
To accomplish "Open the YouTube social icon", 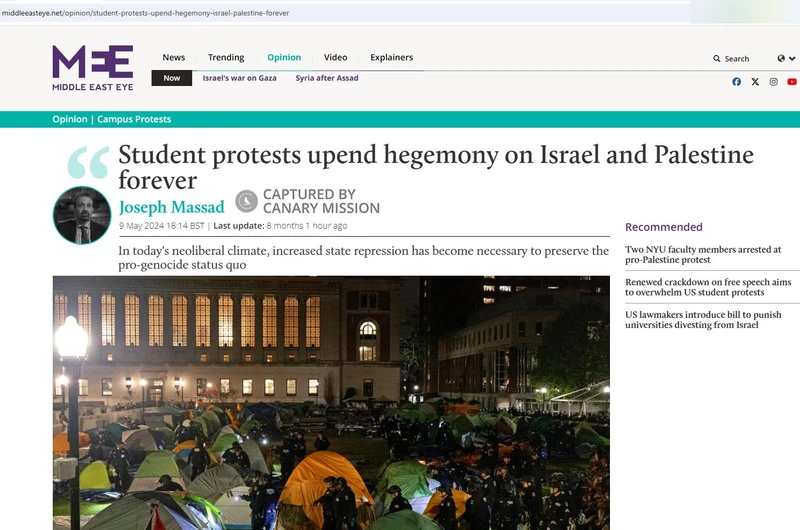I will point(792,82).
